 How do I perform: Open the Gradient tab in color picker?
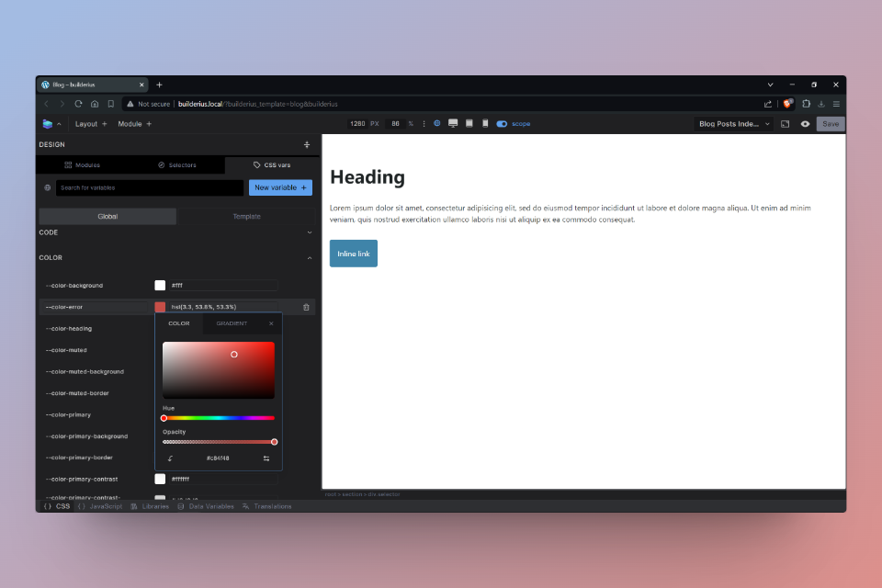tap(232, 323)
